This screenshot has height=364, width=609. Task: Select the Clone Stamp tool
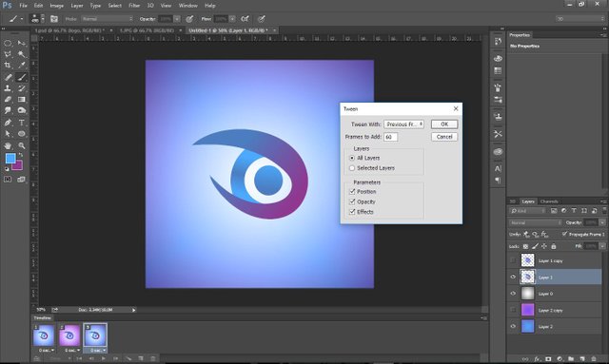[x=8, y=88]
